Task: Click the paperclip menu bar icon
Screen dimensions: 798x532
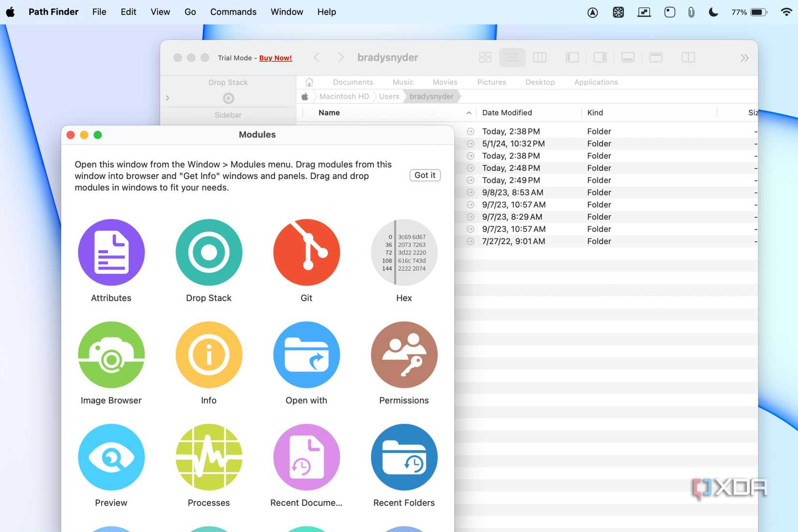Action: (692, 12)
